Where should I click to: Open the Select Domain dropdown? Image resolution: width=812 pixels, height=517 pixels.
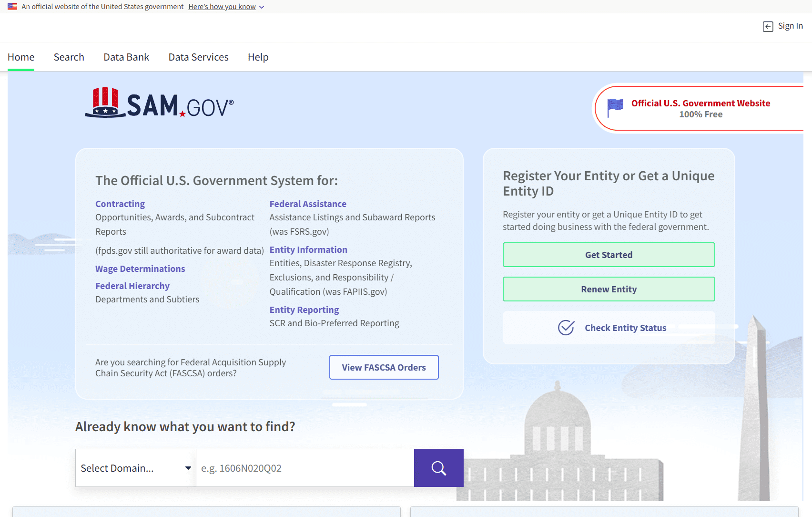click(x=135, y=468)
